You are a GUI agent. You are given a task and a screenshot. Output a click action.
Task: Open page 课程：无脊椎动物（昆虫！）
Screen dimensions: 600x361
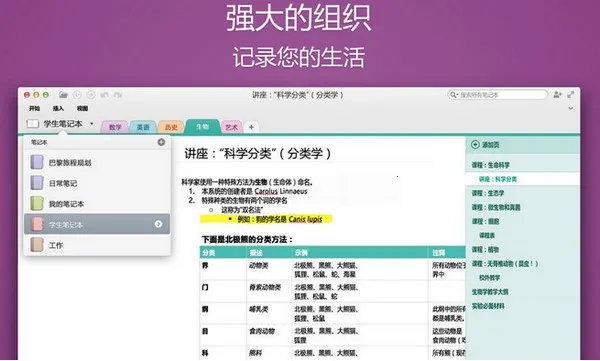(x=505, y=264)
